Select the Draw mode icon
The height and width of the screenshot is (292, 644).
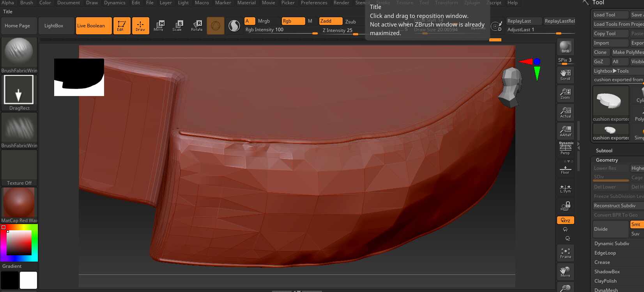coord(140,26)
